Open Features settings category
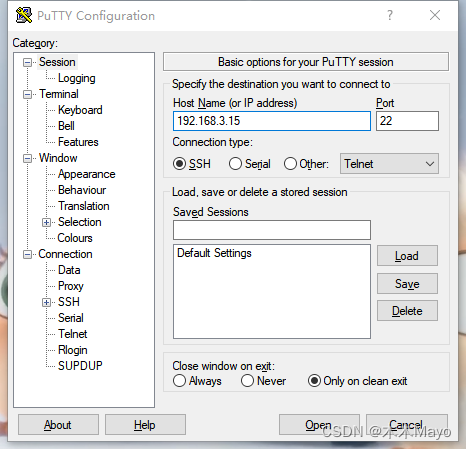 [x=78, y=142]
